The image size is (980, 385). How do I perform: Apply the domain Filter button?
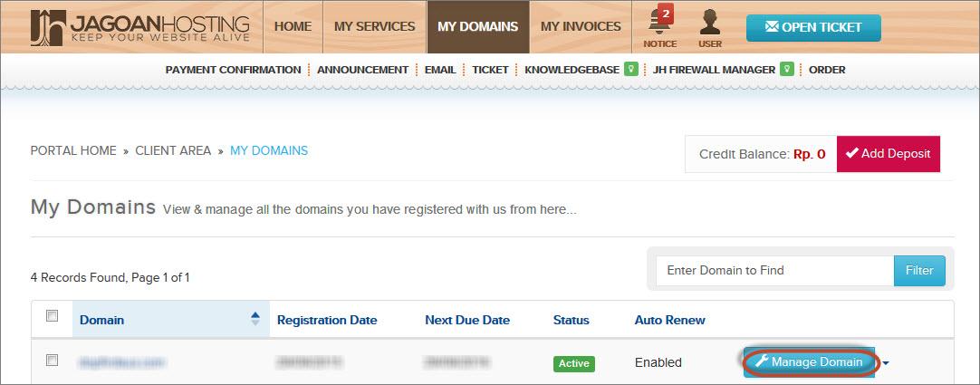click(919, 270)
